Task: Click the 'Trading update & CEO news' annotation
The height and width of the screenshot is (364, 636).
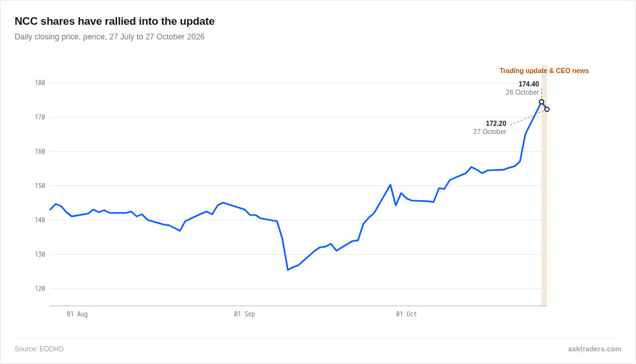Action: coord(544,71)
